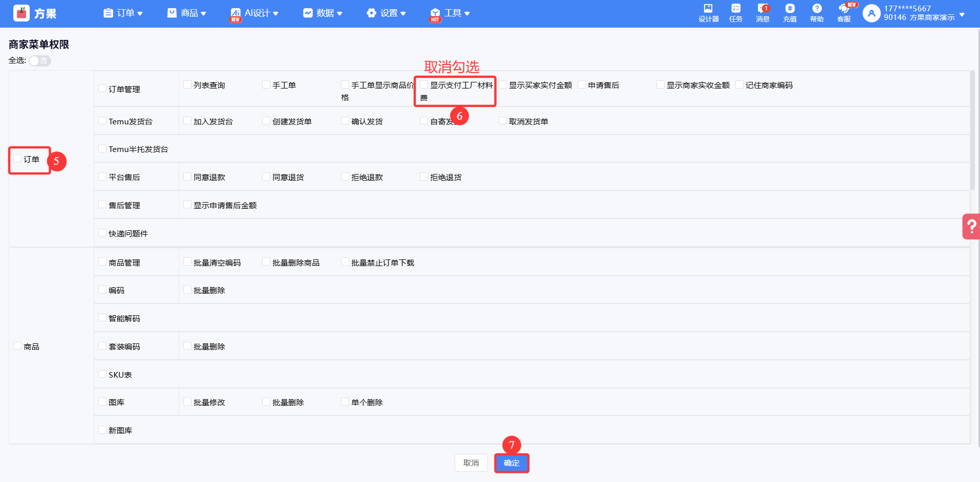The width and height of the screenshot is (980, 482).
Task: Check the 显示申请售后金额 checkbox
Action: (187, 205)
